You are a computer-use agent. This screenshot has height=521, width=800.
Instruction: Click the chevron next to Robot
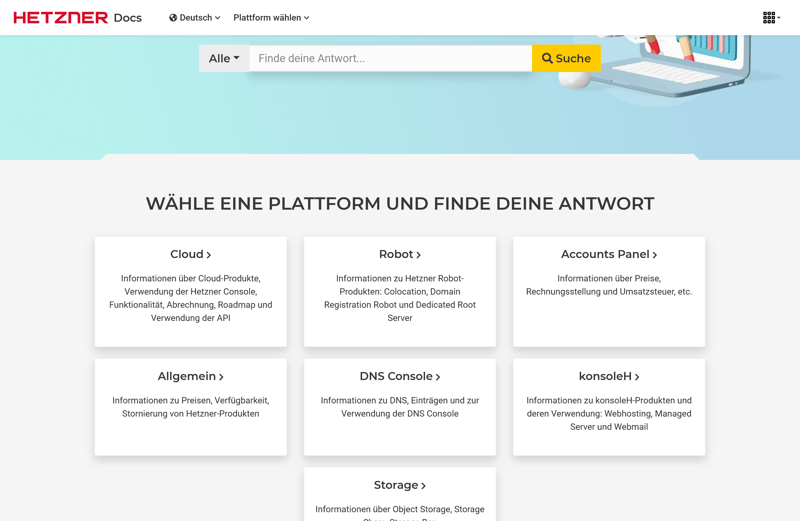(x=419, y=256)
